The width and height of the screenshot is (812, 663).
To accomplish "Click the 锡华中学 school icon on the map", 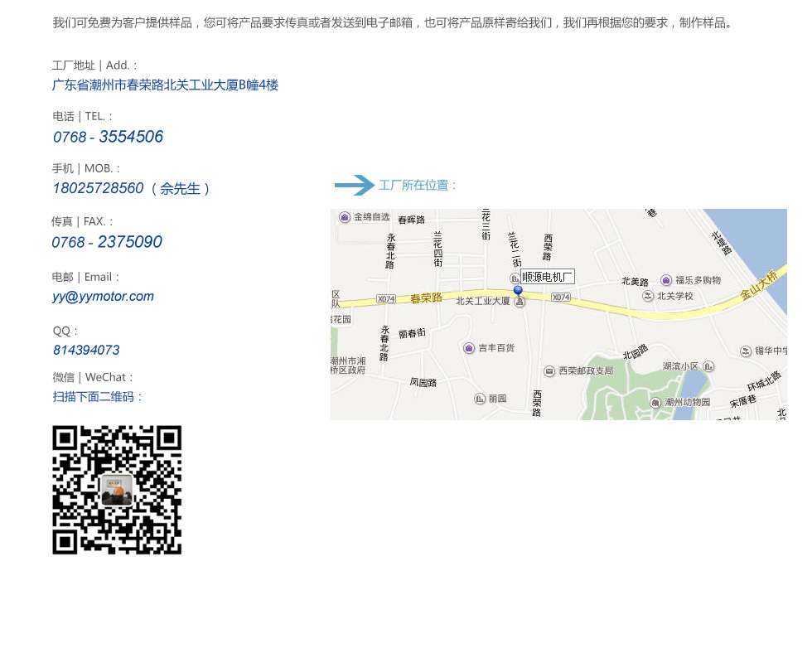I will (745, 351).
